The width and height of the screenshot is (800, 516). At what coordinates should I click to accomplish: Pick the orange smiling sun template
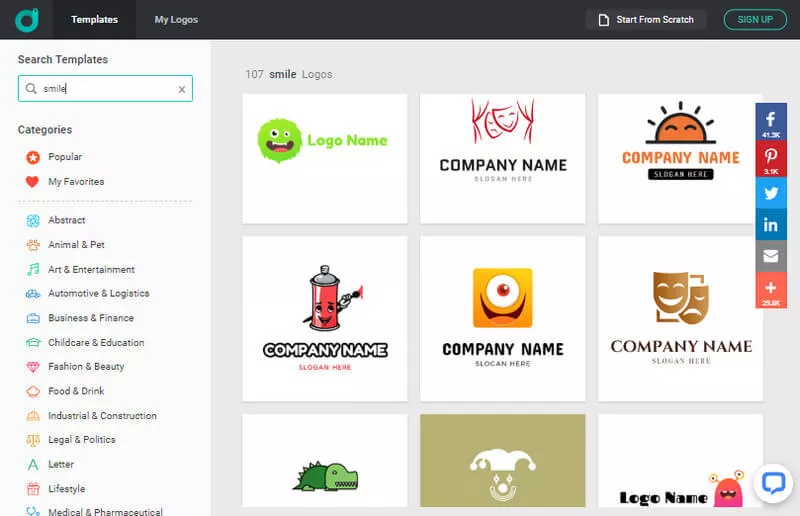tap(681, 158)
